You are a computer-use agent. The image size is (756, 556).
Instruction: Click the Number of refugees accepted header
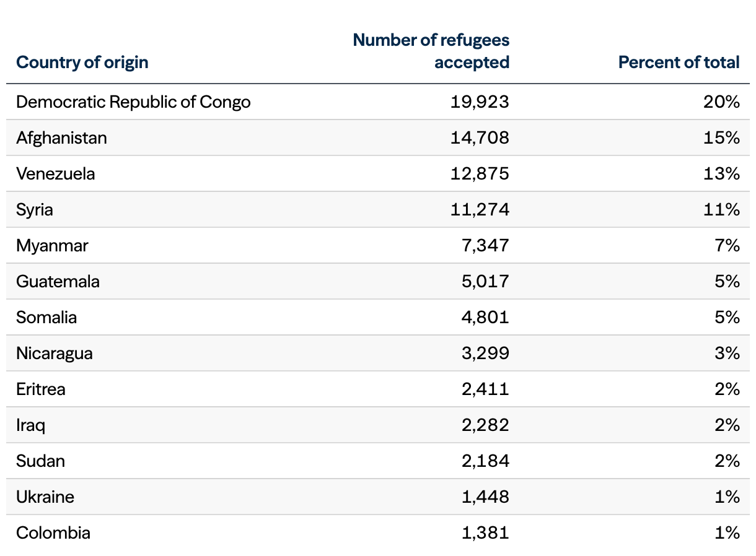point(431,51)
